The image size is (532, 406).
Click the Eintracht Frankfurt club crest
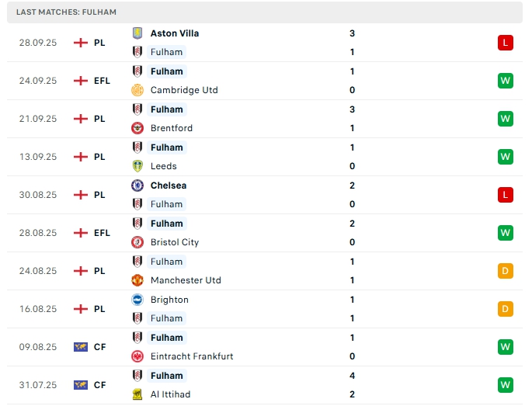(x=137, y=356)
